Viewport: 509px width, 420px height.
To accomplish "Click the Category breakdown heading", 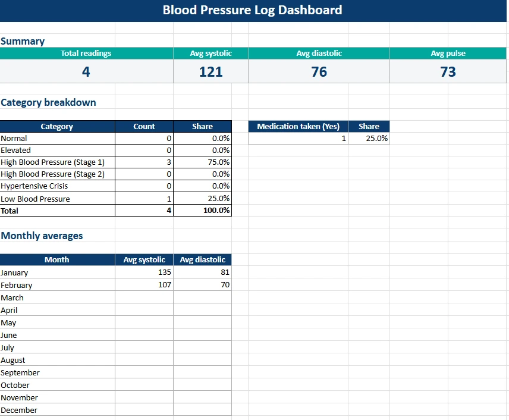I will point(48,102).
